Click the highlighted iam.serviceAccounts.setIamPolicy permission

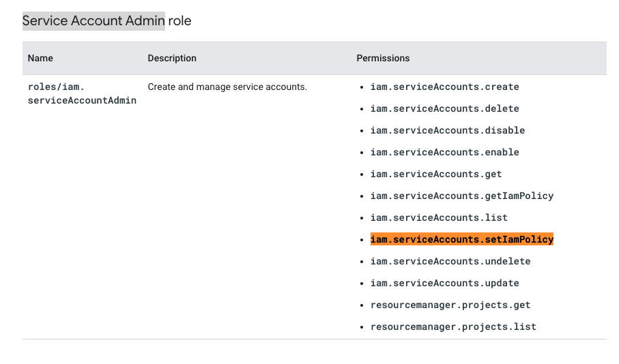(461, 240)
